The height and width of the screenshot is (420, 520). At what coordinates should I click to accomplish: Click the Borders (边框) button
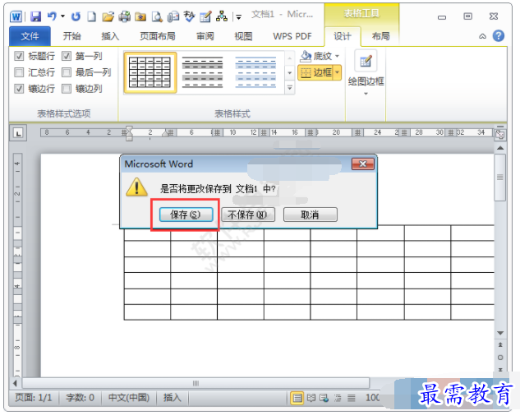(315, 72)
